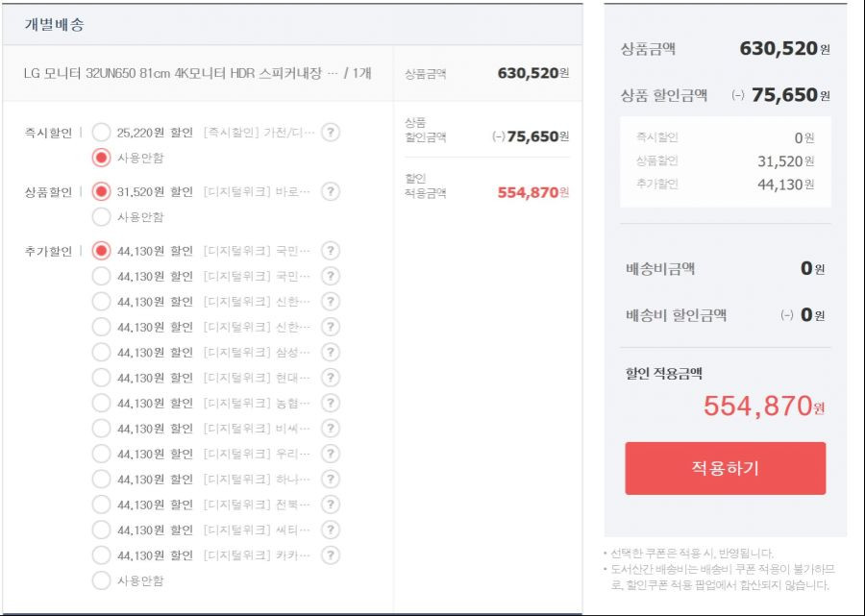Select the 25,220원 즉시할인 coupon radio
Screen dimensions: 865x616
(101, 133)
